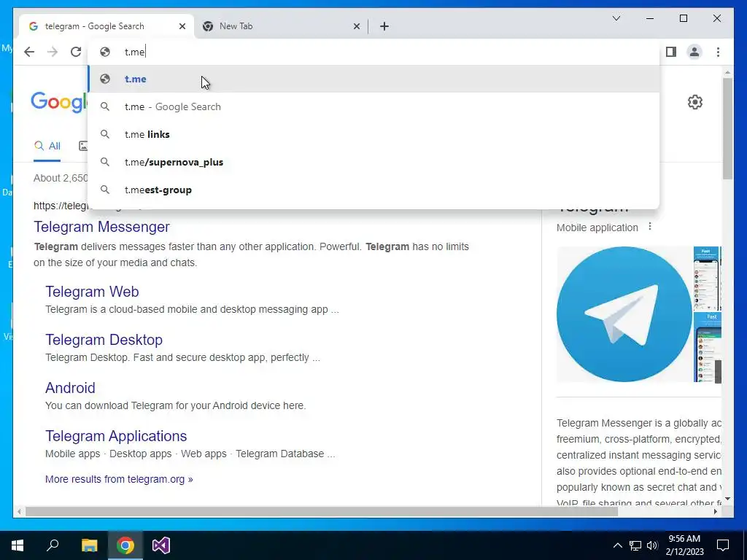Open the Telegram Web link
This screenshot has height=560, width=747.
(x=92, y=292)
